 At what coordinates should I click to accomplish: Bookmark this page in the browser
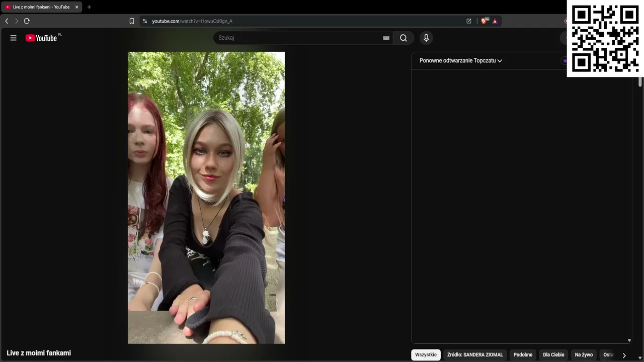point(132,21)
